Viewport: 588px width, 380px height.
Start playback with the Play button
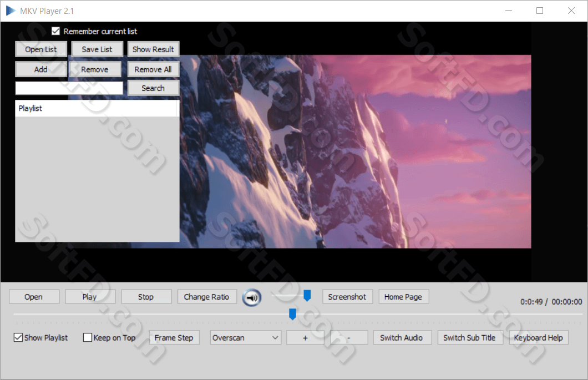pos(90,297)
